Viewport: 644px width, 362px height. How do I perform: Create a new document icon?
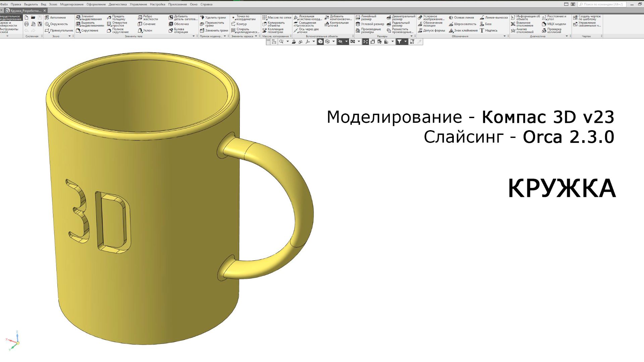point(26,17)
